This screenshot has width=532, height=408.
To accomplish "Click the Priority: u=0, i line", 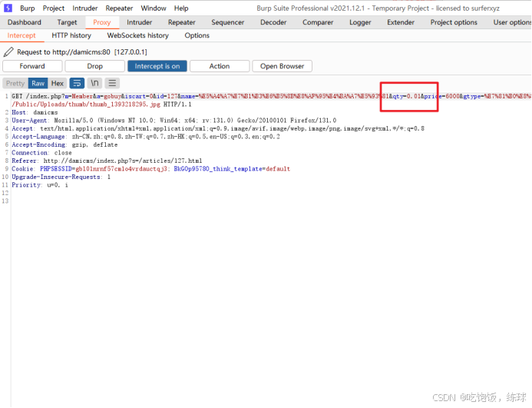I will click(40, 185).
